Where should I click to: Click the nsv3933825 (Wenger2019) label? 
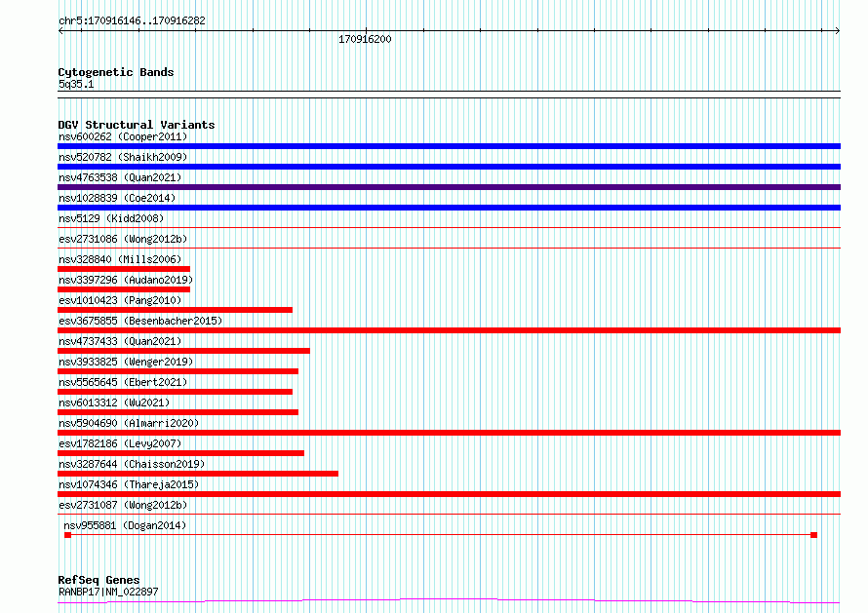point(126,362)
